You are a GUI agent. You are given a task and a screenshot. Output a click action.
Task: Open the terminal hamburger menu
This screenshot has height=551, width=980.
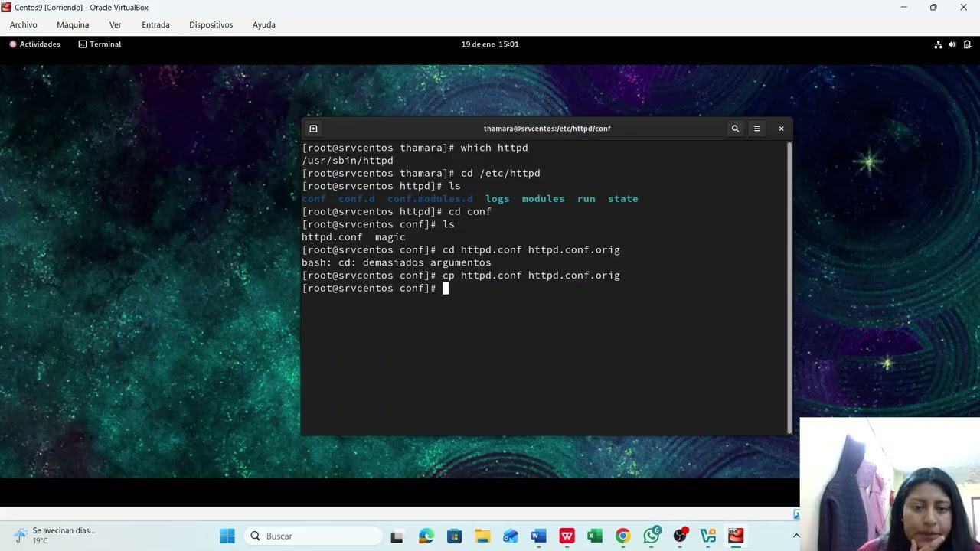(x=756, y=129)
